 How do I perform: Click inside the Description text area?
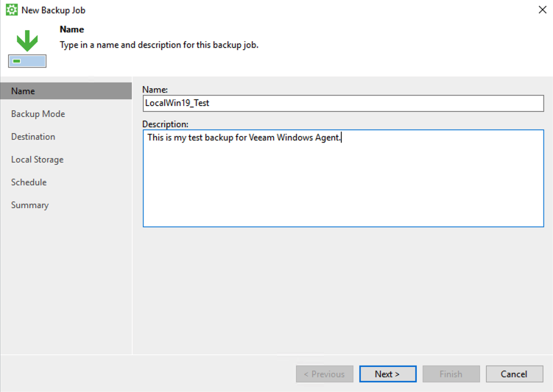[x=343, y=178]
